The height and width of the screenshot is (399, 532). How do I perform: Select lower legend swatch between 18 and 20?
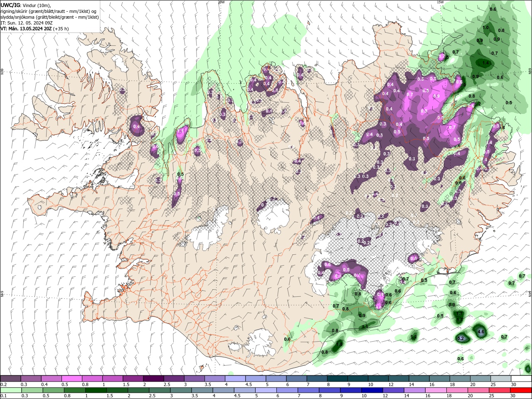(458, 390)
